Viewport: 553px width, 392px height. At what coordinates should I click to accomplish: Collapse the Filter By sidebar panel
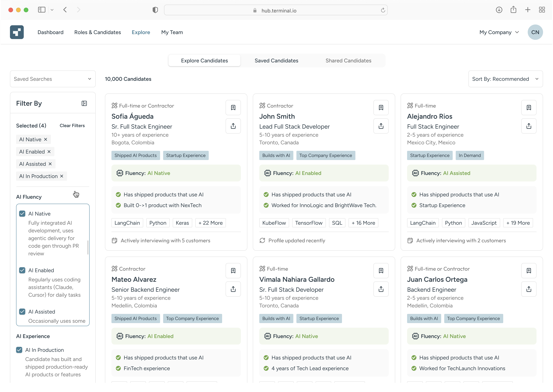click(x=84, y=103)
